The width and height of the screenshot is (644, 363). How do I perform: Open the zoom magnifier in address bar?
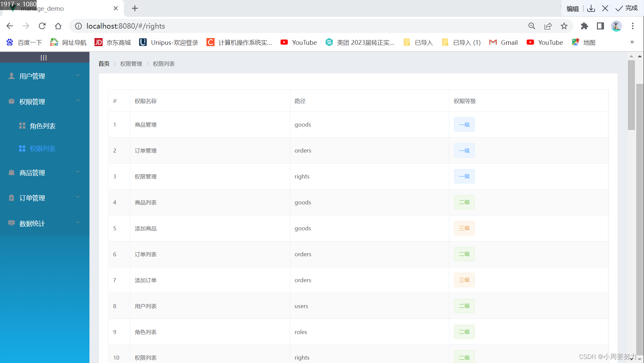tap(532, 26)
